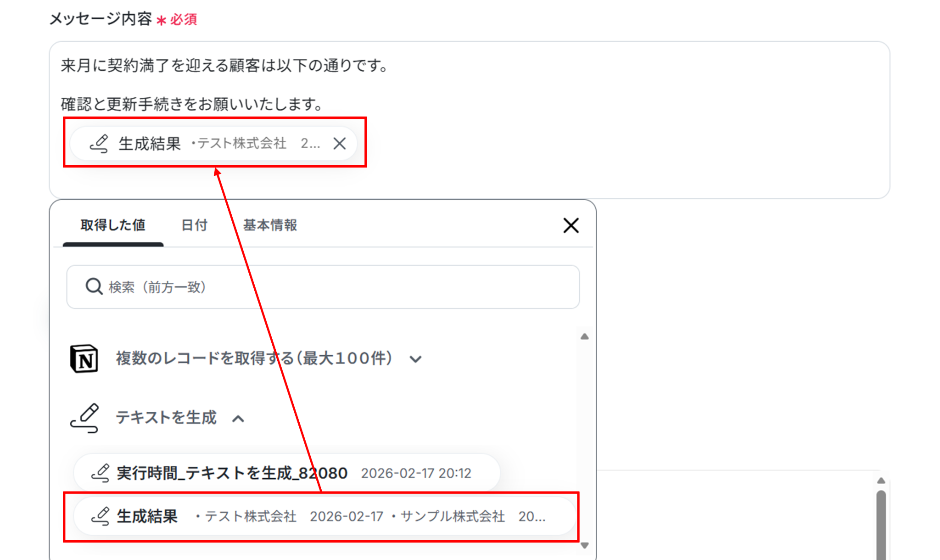Click pen icon beside 生成結果 list item

(x=100, y=516)
